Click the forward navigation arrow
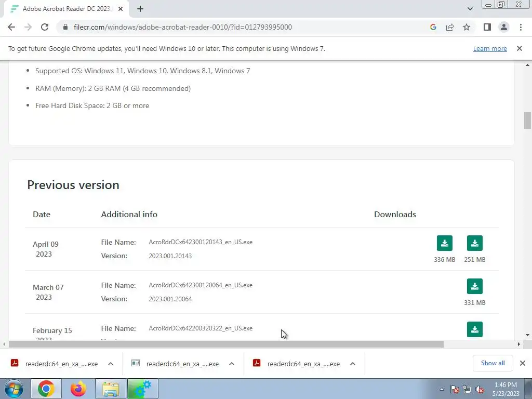The height and width of the screenshot is (399, 532). coord(28,27)
